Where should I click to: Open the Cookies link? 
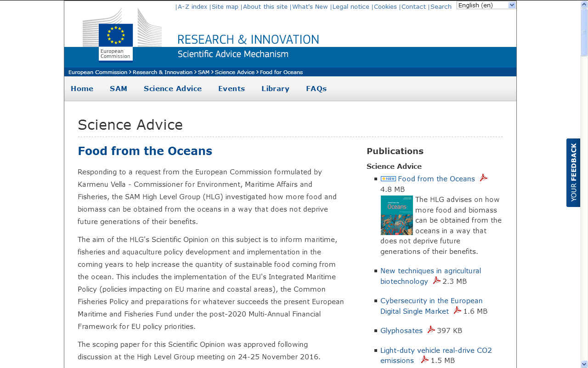[x=385, y=6]
